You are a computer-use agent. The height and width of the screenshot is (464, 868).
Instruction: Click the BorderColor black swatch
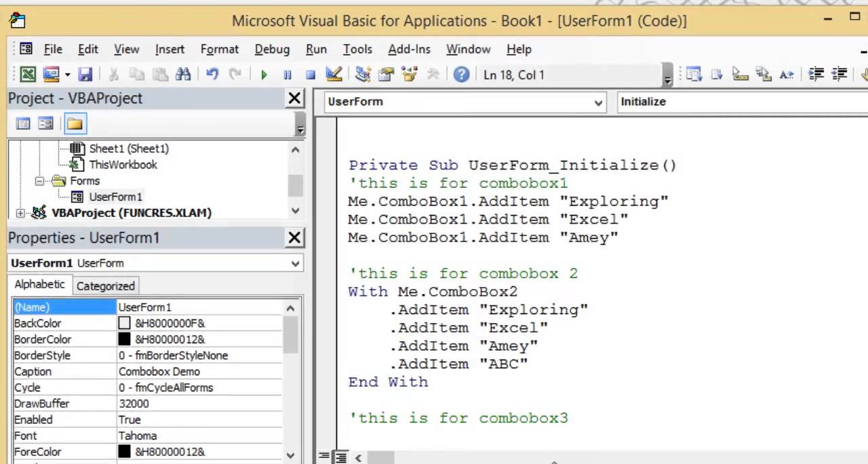coord(124,339)
